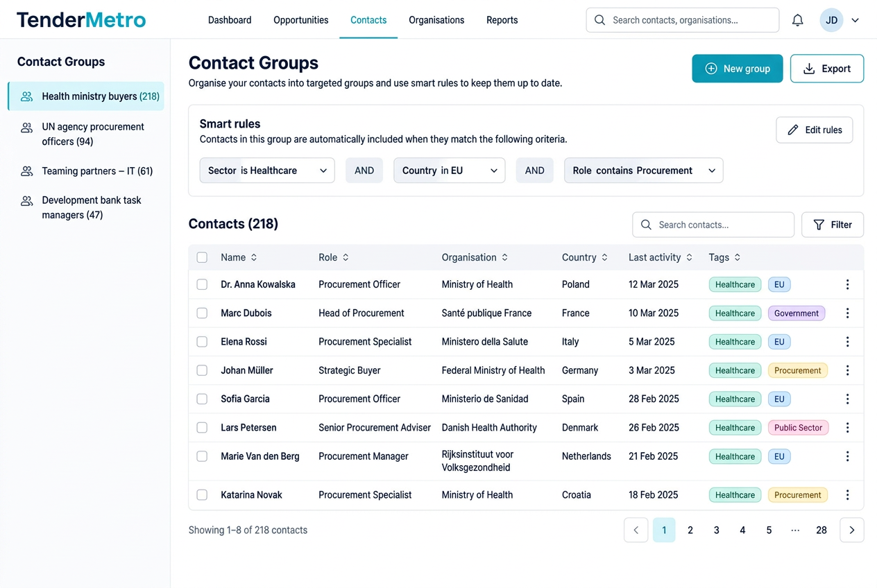Check the box for Sofia Garcia
Viewport: 877px width, 588px height.
(202, 399)
